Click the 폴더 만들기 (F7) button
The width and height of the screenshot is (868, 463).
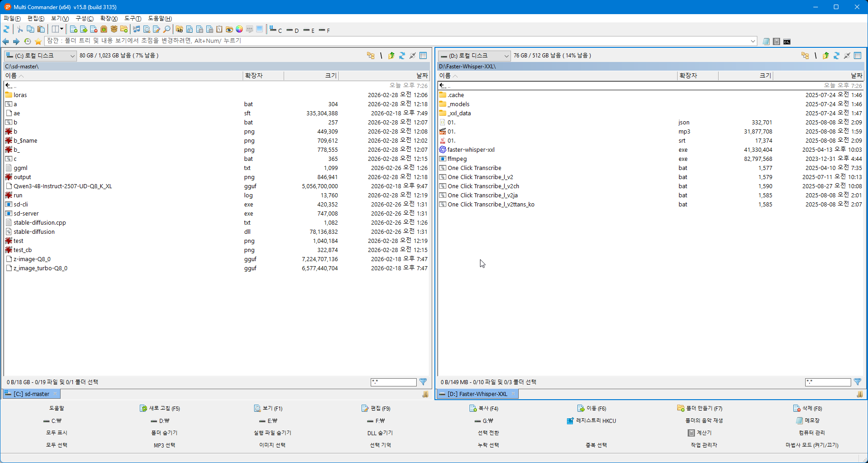pyautogui.click(x=700, y=408)
